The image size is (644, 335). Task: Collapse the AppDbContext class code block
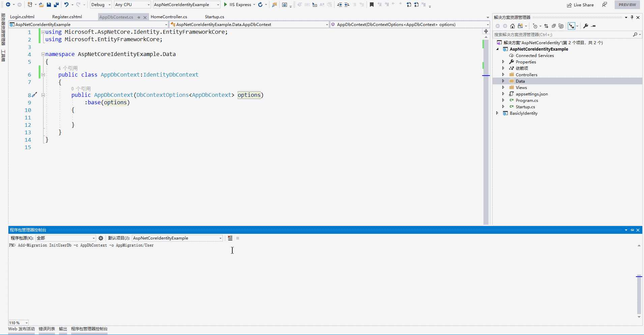coord(43,75)
